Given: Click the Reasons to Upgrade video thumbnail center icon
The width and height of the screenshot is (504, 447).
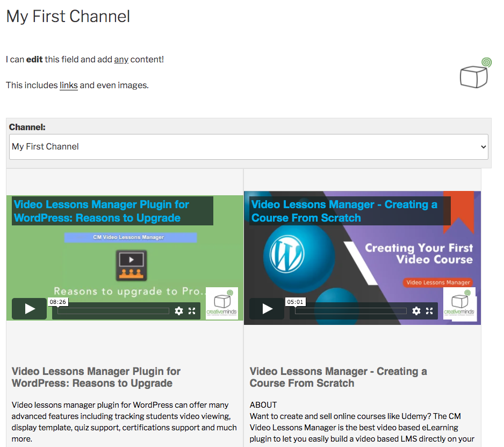Looking at the screenshot, I should click(132, 266).
